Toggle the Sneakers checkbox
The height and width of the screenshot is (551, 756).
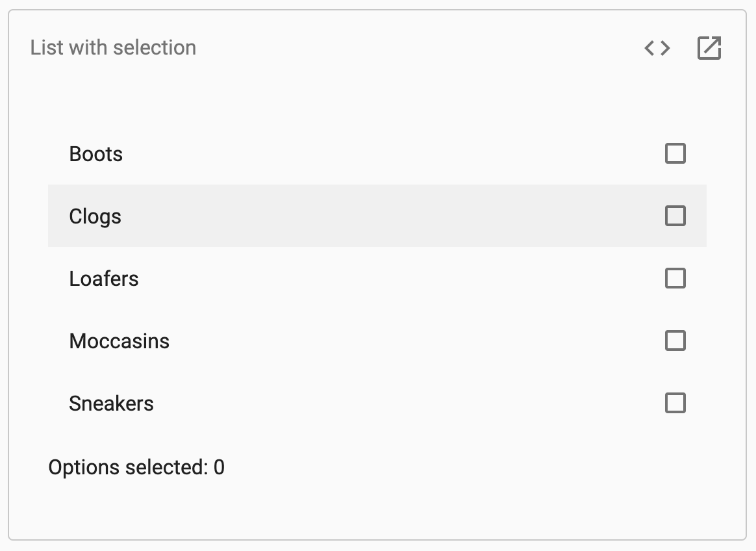coord(675,403)
